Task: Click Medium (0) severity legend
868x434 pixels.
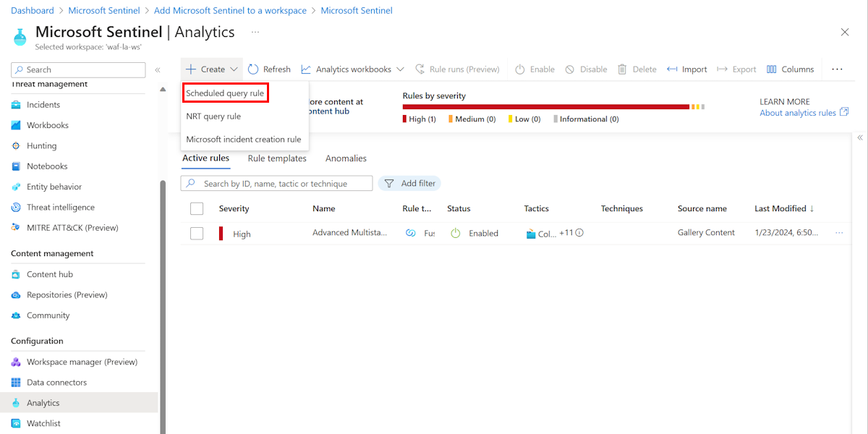Action: pos(472,119)
